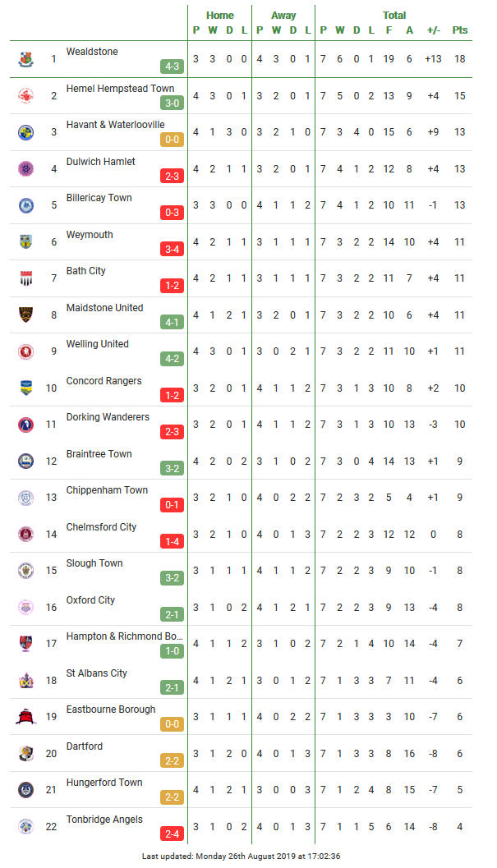Click Eastbourne Borough's amber 0-0 result badge
Viewport: 497px width, 868px height.
pos(173,724)
